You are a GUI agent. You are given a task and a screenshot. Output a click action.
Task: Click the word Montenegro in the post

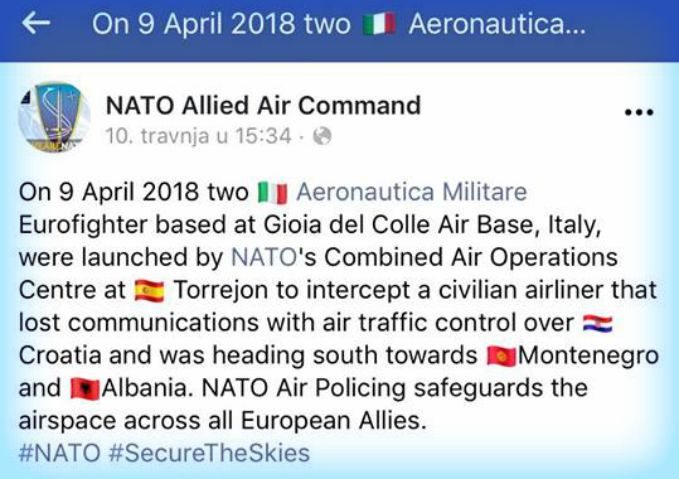click(588, 356)
